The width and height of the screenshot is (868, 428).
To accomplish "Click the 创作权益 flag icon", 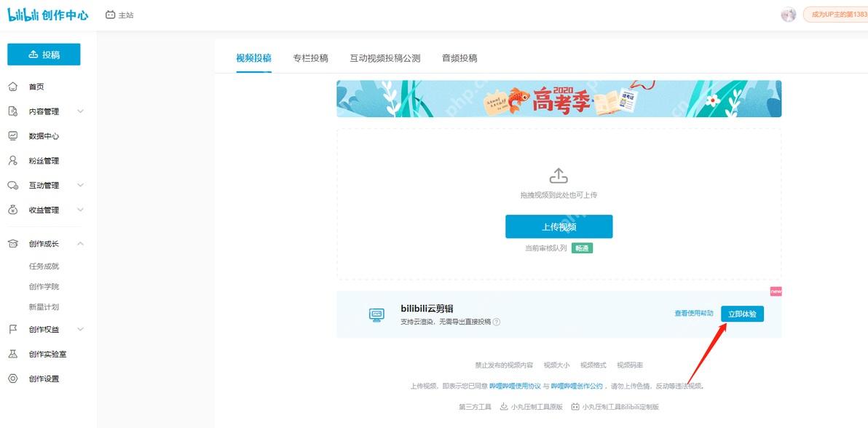I will coord(12,330).
